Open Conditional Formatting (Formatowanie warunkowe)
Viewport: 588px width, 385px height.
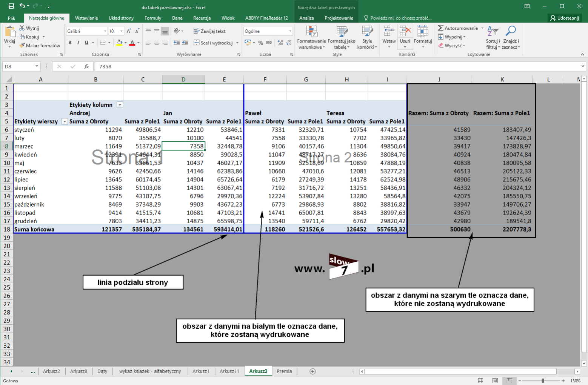(311, 37)
